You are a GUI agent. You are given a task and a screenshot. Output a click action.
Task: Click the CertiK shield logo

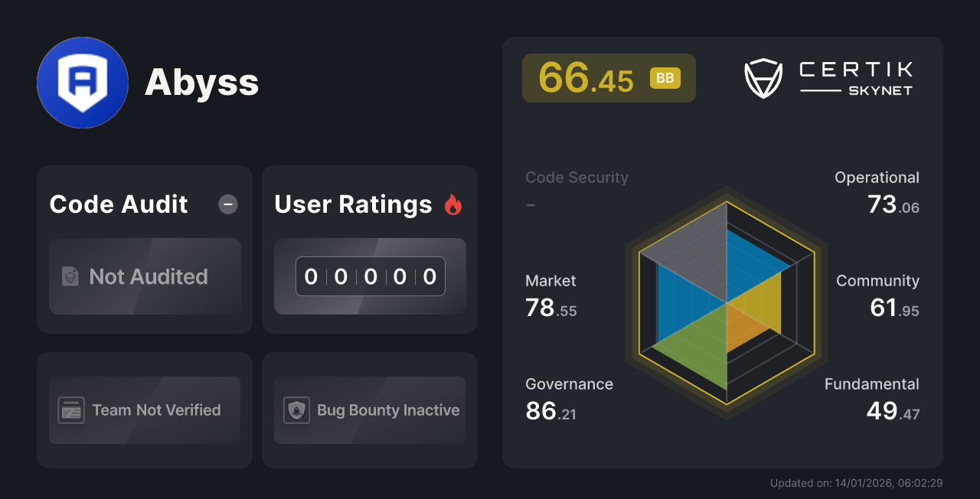pyautogui.click(x=763, y=77)
